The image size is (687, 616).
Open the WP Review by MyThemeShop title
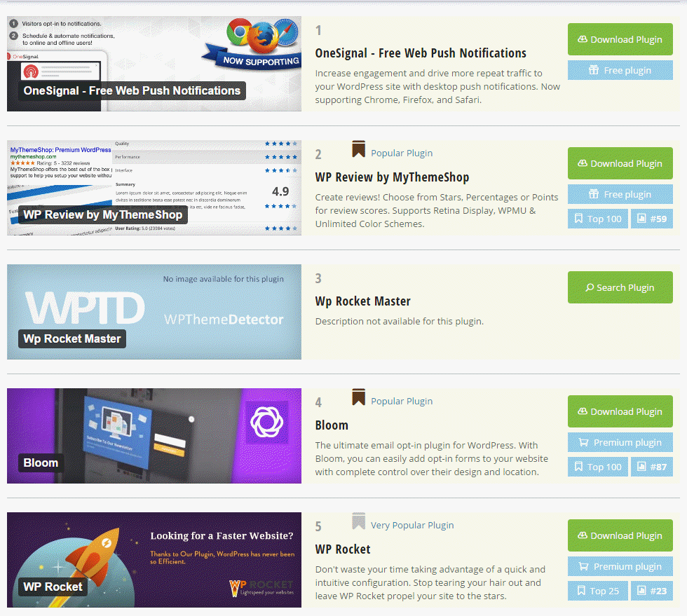392,177
